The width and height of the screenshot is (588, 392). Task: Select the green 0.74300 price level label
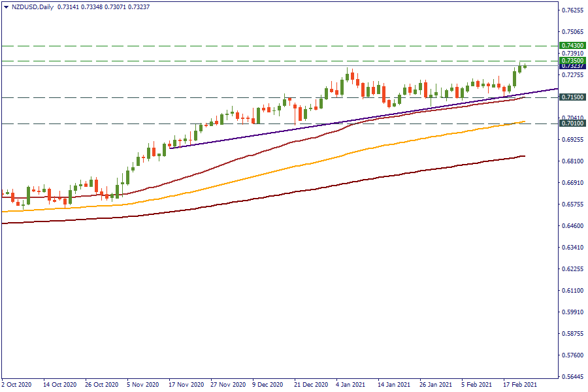pyautogui.click(x=572, y=46)
